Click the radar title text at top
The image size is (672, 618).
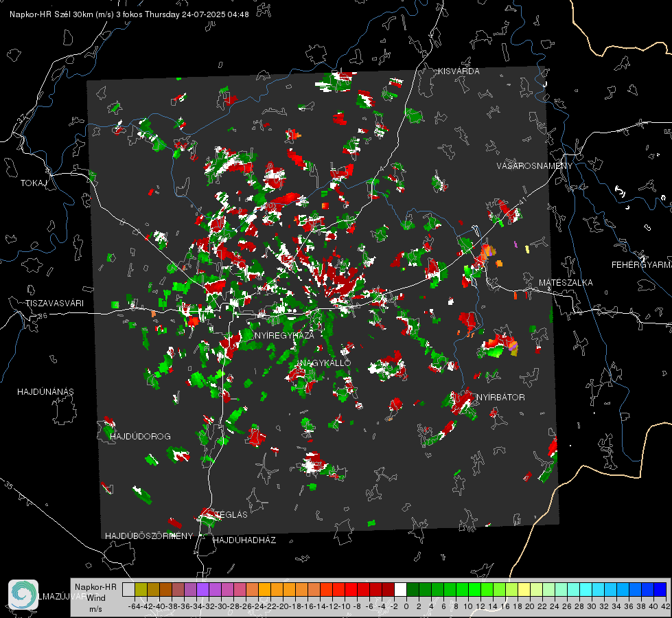click(x=129, y=14)
